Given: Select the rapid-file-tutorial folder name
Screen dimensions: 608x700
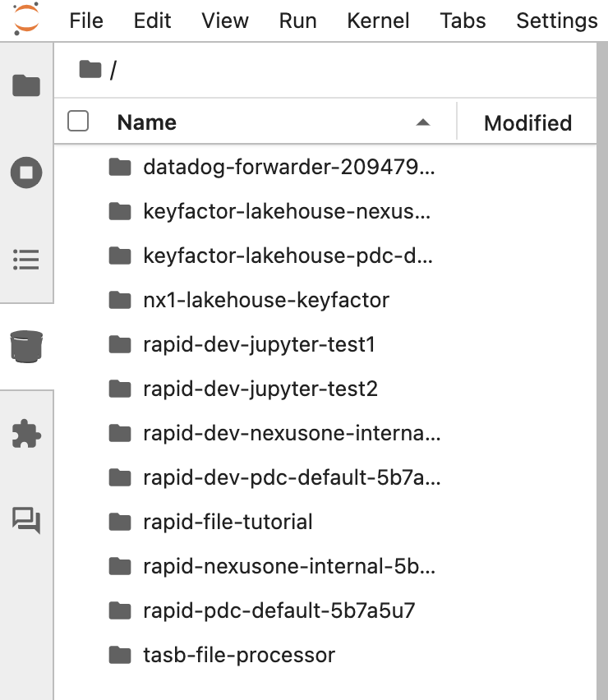Looking at the screenshot, I should [x=228, y=522].
